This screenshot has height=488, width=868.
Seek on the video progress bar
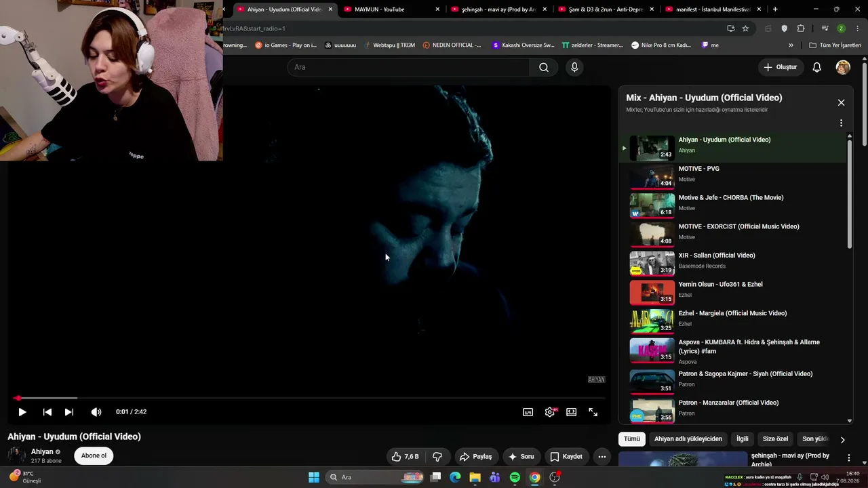[309, 398]
